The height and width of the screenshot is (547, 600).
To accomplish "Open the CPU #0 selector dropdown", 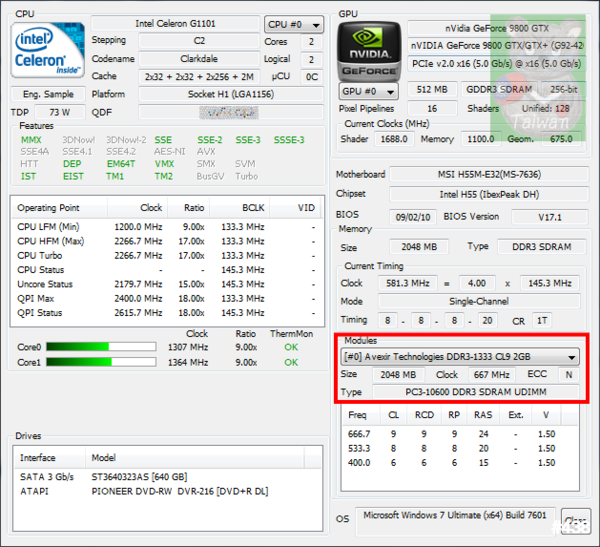I will [x=293, y=24].
